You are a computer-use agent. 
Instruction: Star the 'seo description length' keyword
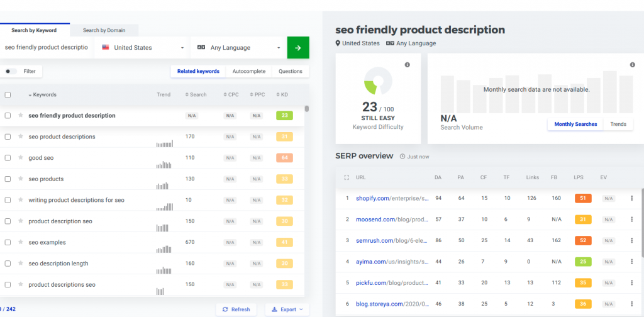click(x=20, y=263)
